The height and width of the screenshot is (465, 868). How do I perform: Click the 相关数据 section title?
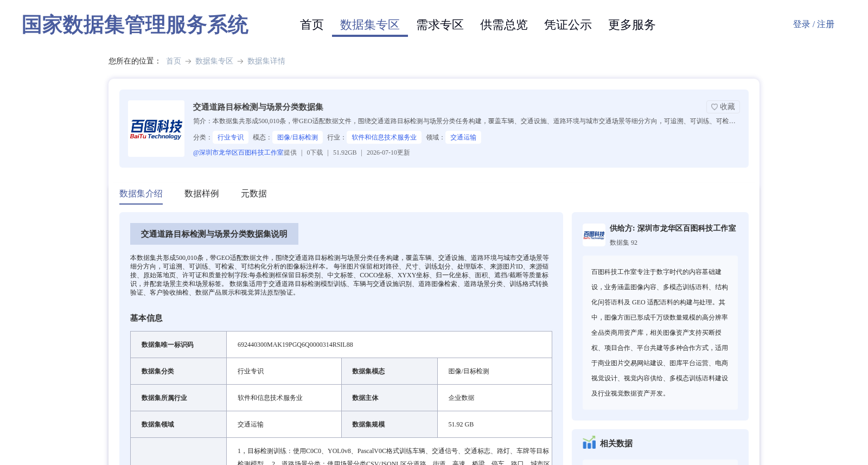[616, 443]
